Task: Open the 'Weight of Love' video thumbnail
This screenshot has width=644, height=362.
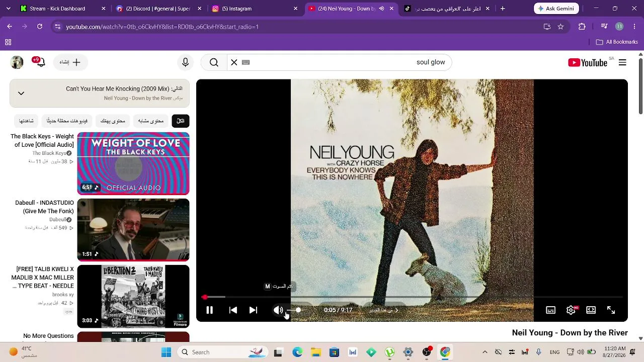Action: (133, 163)
